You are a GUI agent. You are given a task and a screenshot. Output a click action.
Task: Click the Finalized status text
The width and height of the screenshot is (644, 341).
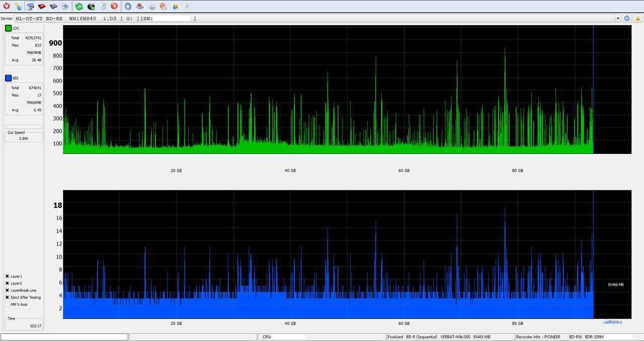(395, 337)
